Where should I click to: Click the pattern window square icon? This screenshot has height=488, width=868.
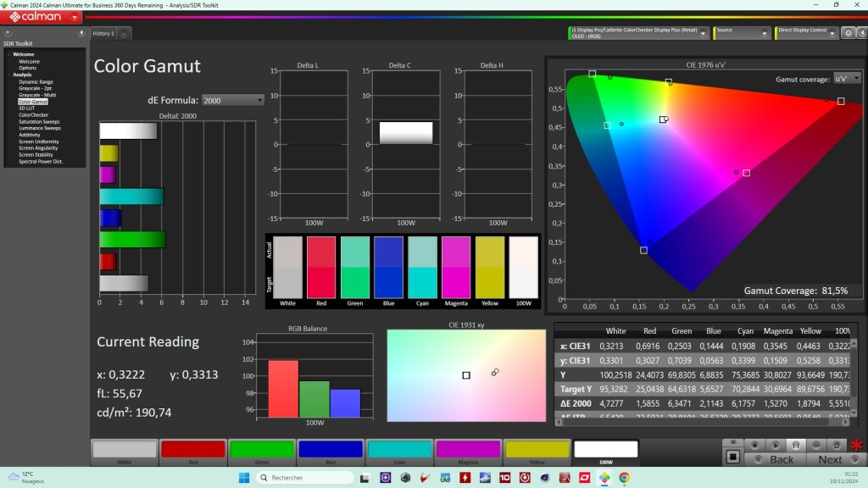coord(732,457)
